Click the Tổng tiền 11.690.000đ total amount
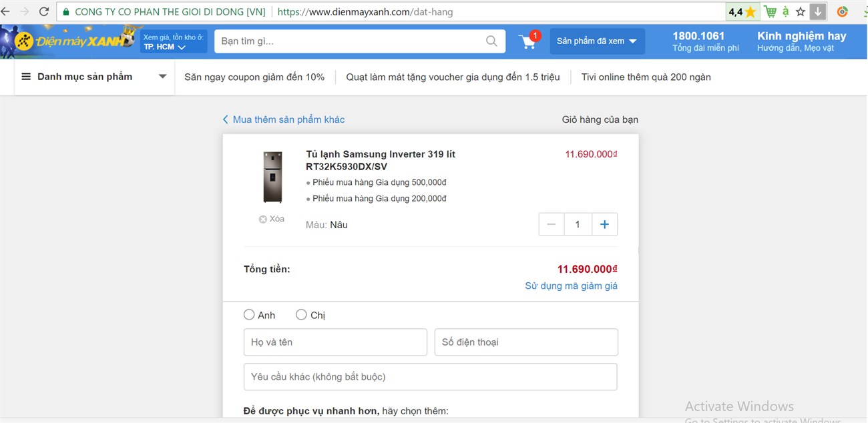 point(588,269)
